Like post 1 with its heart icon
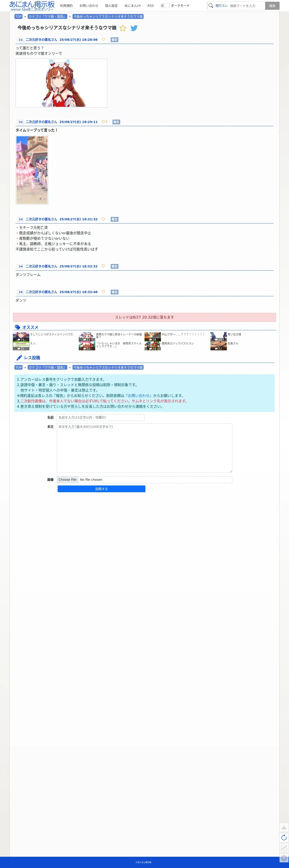Viewport: 289px width, 868px height. pos(103,39)
